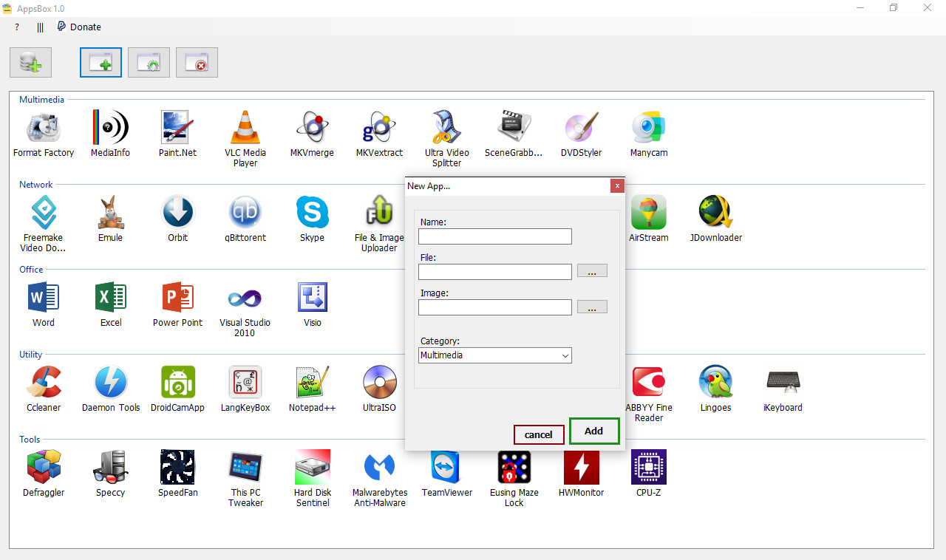Open MediaInfo application

(110, 128)
